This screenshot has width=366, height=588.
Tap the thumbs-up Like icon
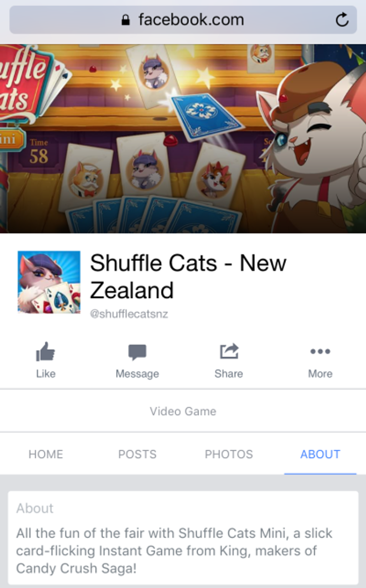46,352
